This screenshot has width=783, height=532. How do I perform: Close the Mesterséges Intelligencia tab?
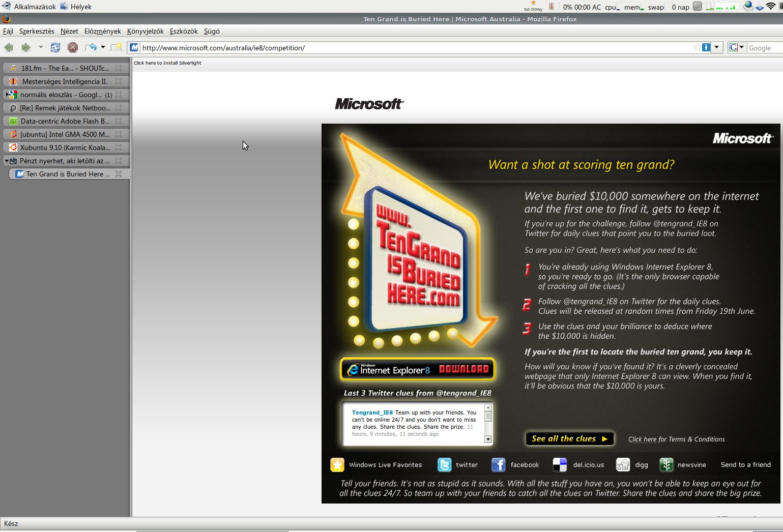click(x=119, y=81)
